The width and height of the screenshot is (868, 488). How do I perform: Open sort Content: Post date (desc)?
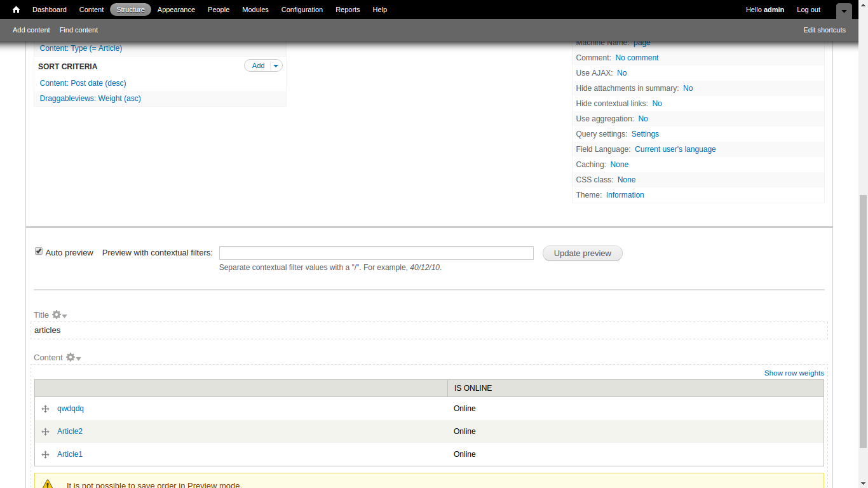(x=83, y=83)
